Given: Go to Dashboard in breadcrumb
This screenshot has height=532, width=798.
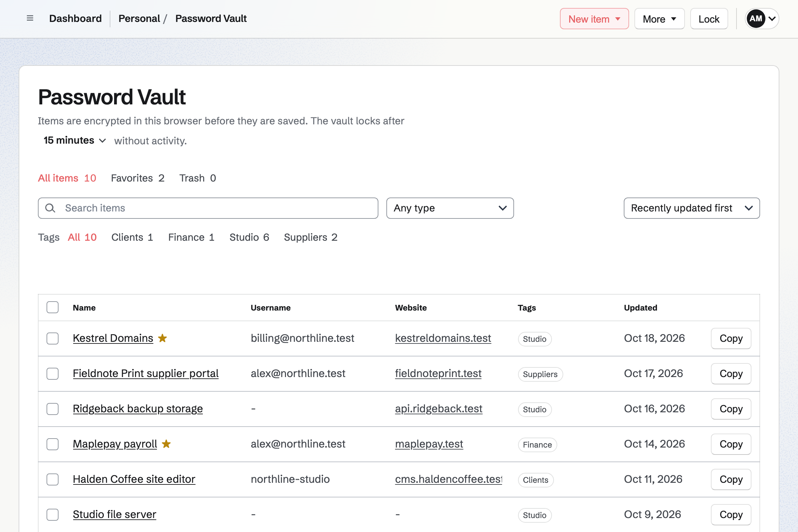Looking at the screenshot, I should click(75, 19).
